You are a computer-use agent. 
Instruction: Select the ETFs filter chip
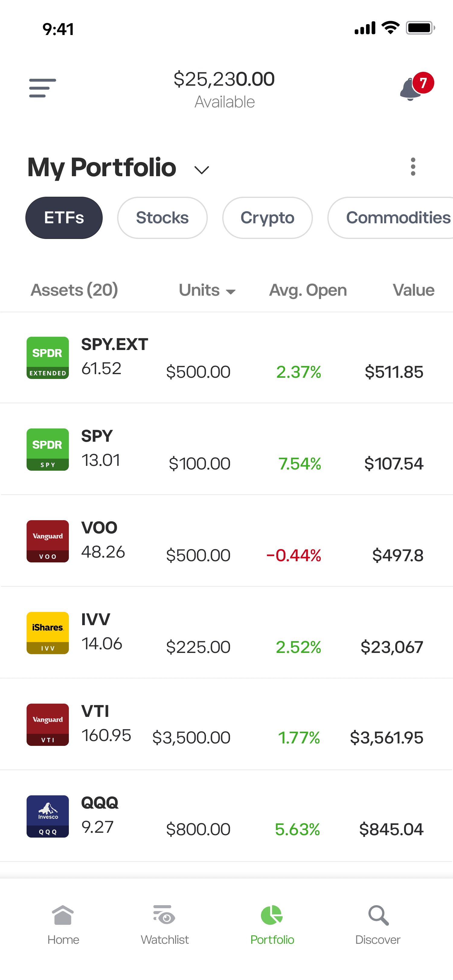click(64, 218)
